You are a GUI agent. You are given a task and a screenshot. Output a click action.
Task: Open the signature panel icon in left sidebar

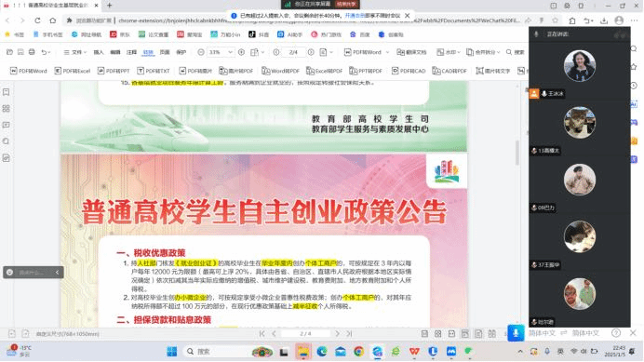(7, 158)
